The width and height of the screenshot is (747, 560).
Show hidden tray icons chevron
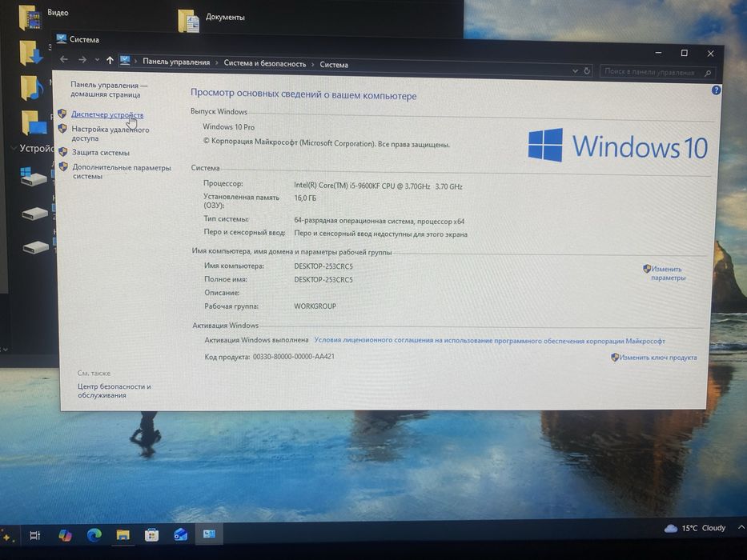click(741, 527)
